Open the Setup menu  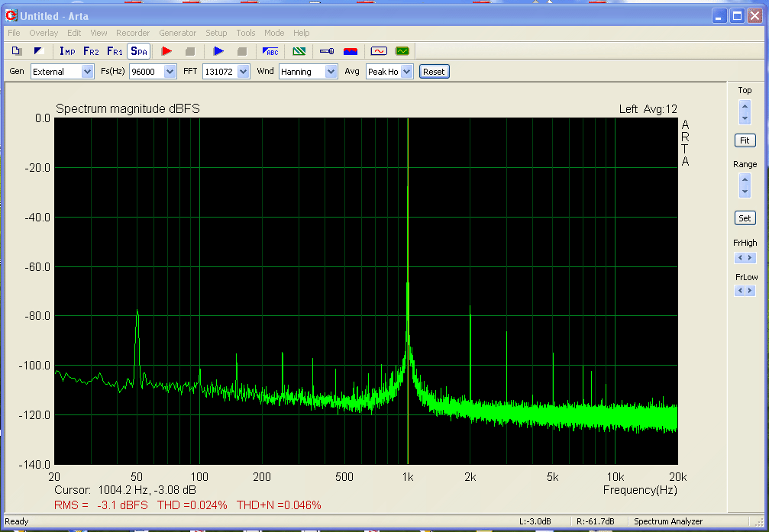[216, 33]
